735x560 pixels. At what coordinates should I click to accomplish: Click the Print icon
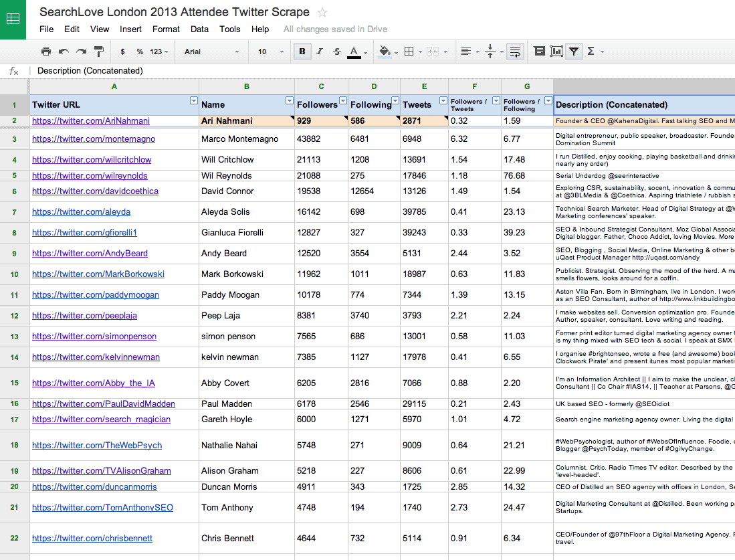(x=46, y=52)
